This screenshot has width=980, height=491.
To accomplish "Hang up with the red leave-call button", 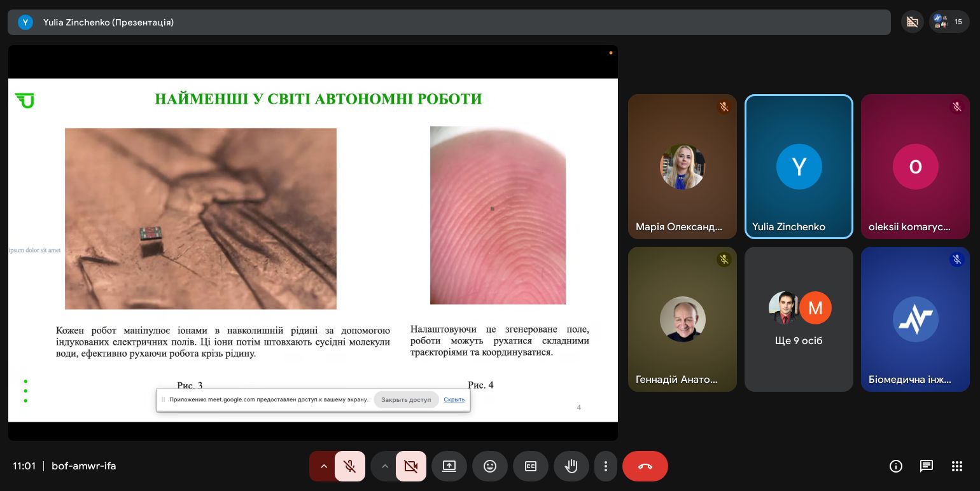I will click(x=645, y=466).
